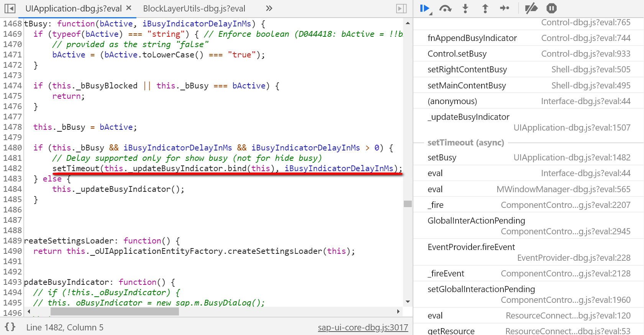Image resolution: width=644 pixels, height=335 pixels.
Task: Step out of current function
Action: tap(485, 8)
